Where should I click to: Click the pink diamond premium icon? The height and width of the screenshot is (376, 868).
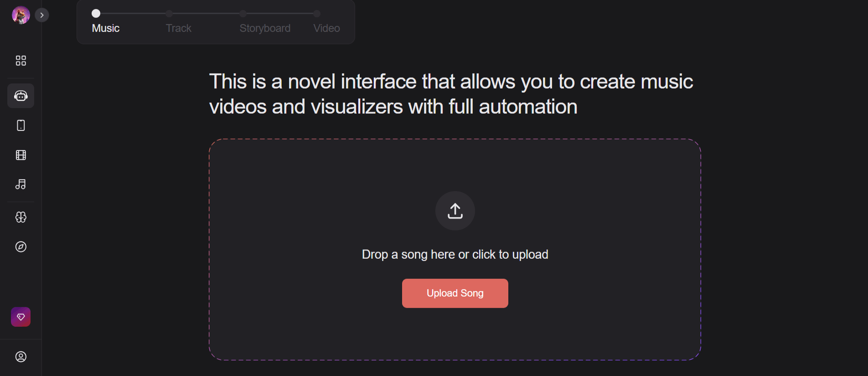coord(21,317)
